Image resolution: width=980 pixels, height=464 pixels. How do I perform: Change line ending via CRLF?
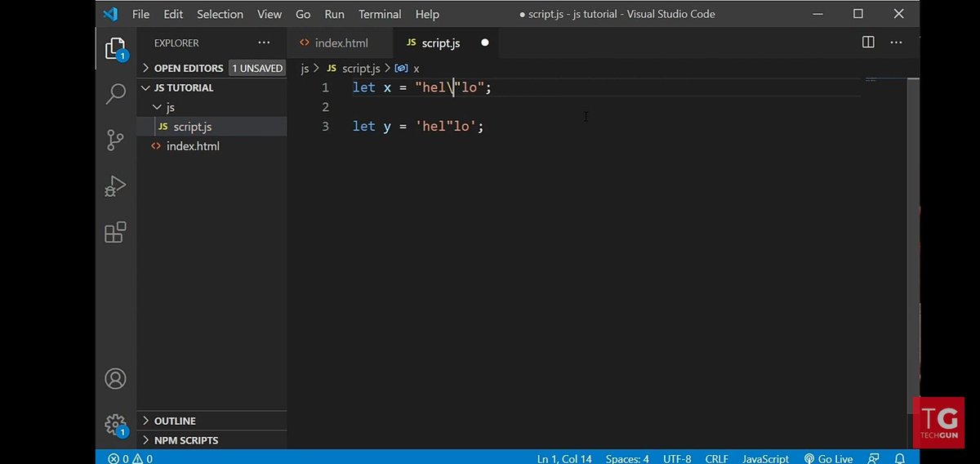(716, 458)
